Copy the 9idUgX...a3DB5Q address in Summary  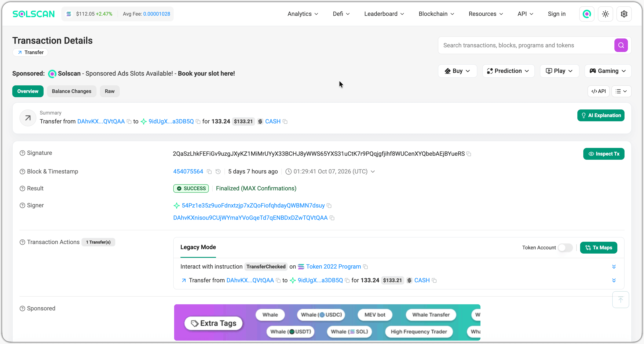[198, 121]
